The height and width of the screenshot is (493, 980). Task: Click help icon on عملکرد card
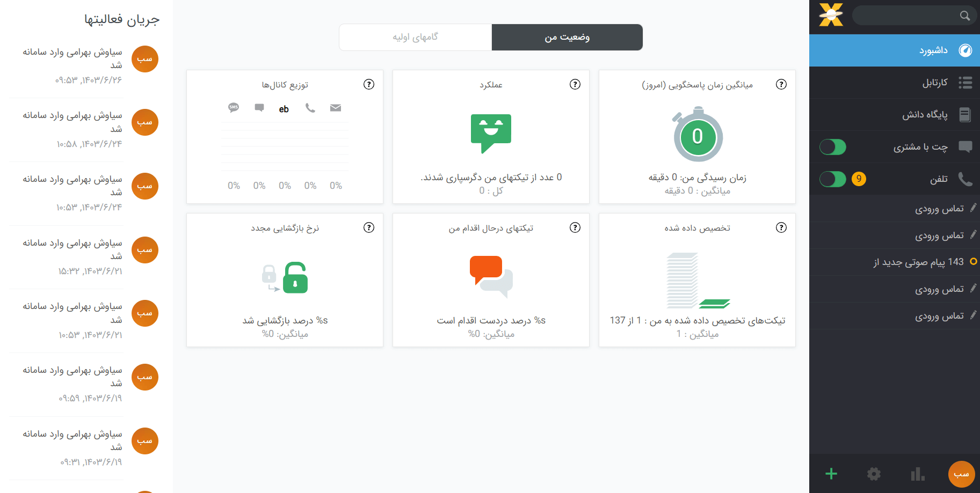click(575, 84)
